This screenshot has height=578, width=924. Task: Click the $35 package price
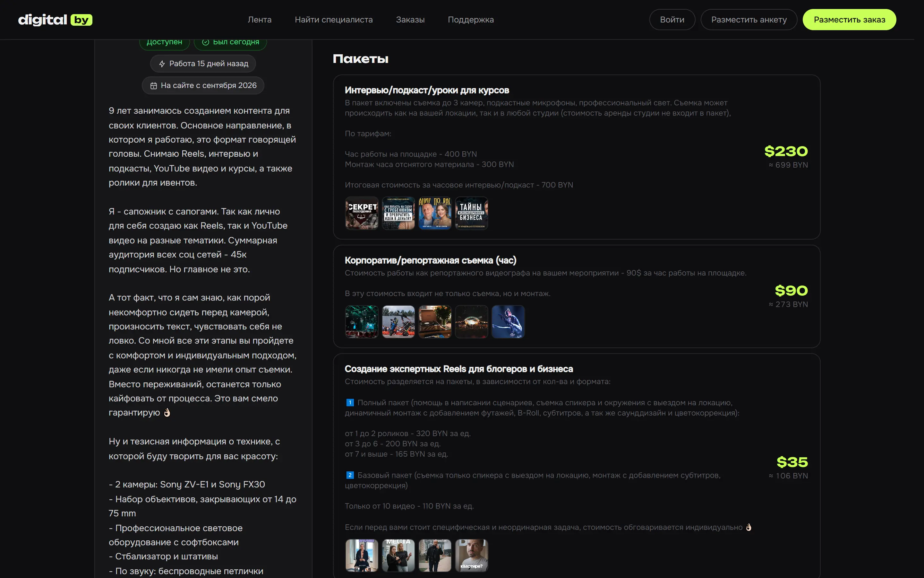792,462
